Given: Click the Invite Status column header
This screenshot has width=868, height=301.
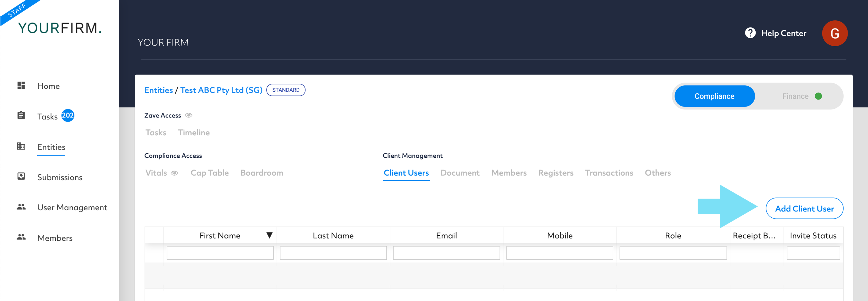Looking at the screenshot, I should tap(813, 236).
